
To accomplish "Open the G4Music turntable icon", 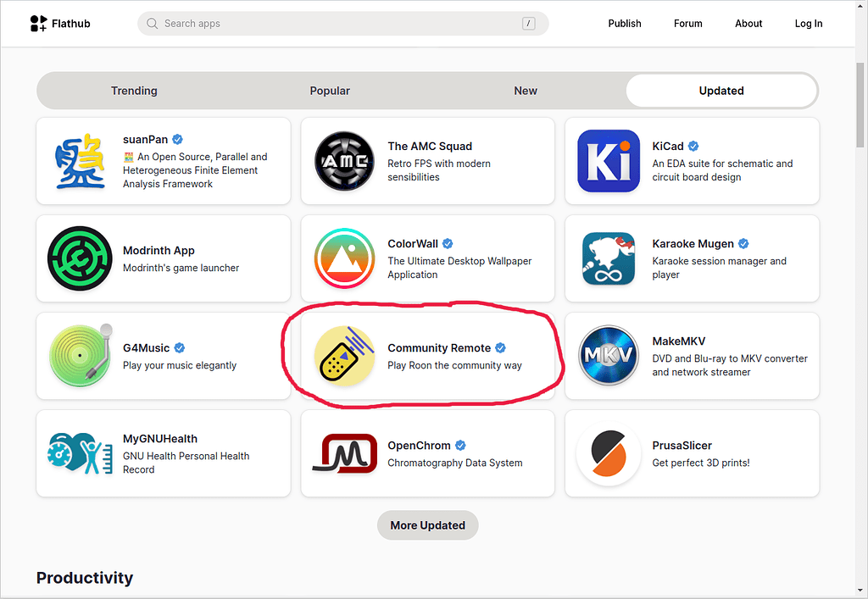I will [x=81, y=355].
